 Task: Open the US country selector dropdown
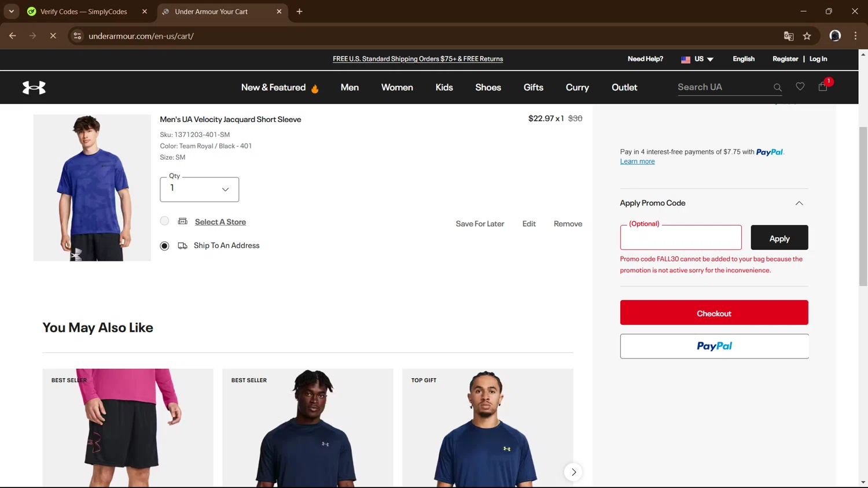(697, 59)
